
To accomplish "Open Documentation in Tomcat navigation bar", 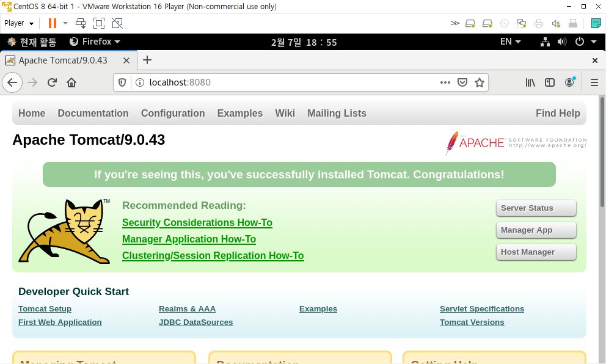I will (93, 113).
